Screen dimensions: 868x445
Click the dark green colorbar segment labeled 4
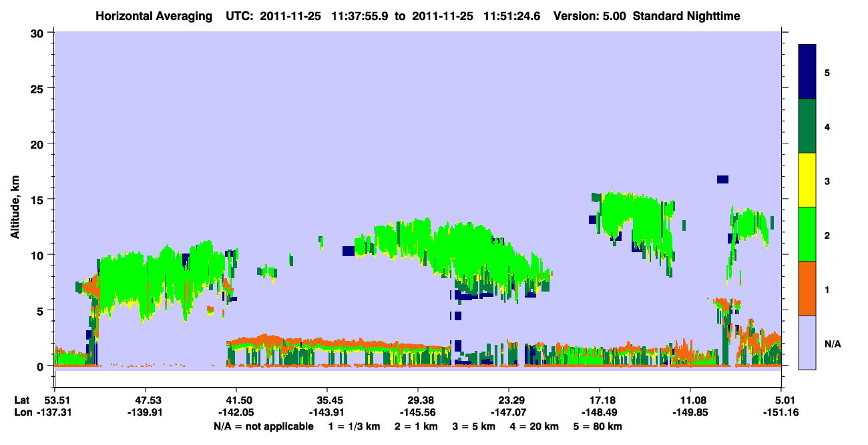(807, 126)
